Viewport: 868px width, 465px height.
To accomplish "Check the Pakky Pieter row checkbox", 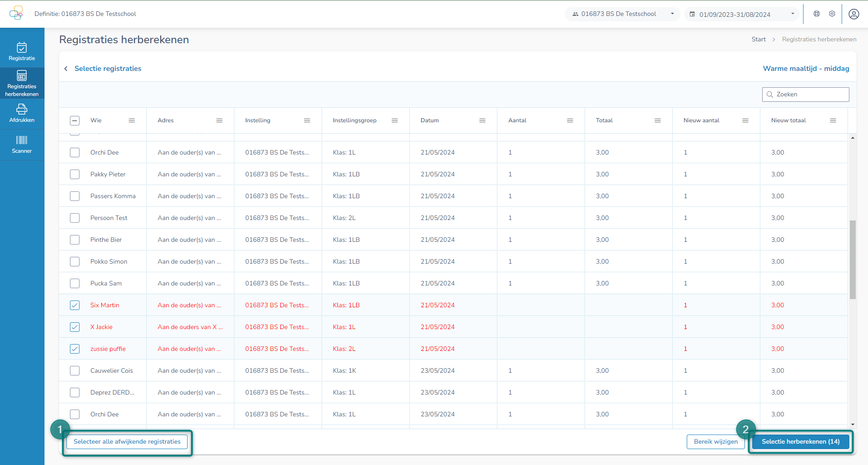I will [x=74, y=174].
